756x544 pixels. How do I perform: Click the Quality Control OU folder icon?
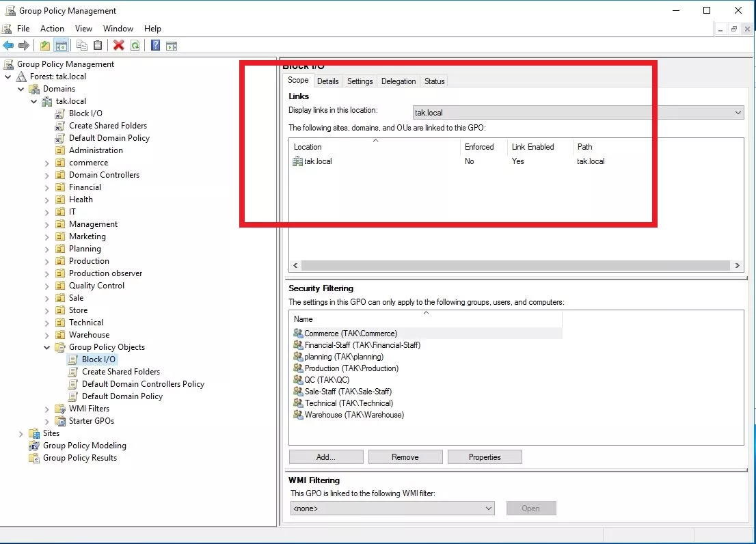(59, 286)
